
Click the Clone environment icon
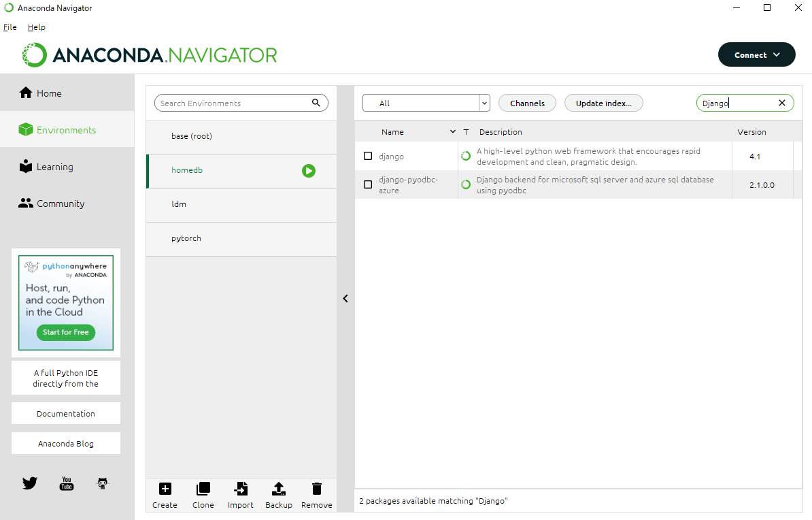pos(203,489)
